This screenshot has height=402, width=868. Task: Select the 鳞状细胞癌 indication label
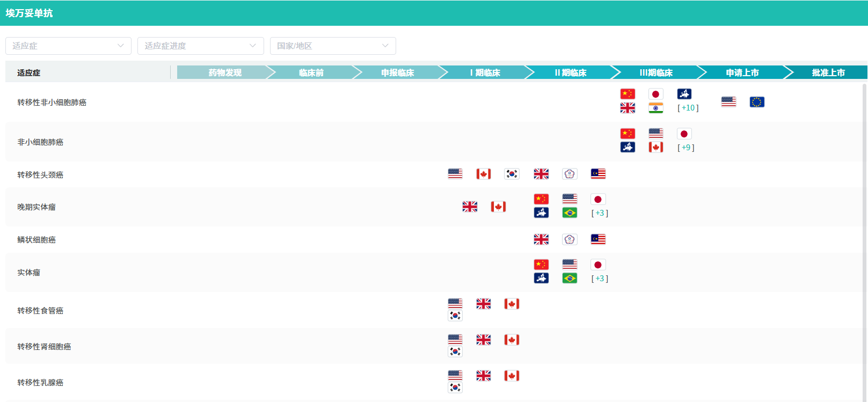(37, 240)
